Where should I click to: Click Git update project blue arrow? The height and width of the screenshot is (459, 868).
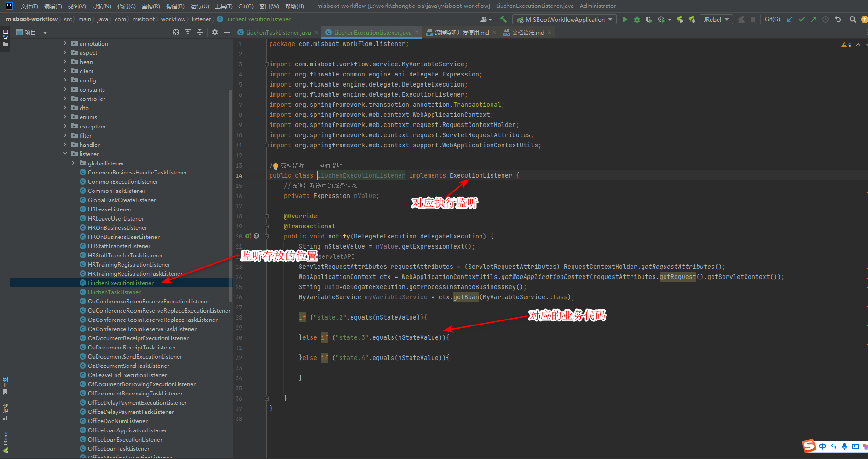tap(790, 19)
